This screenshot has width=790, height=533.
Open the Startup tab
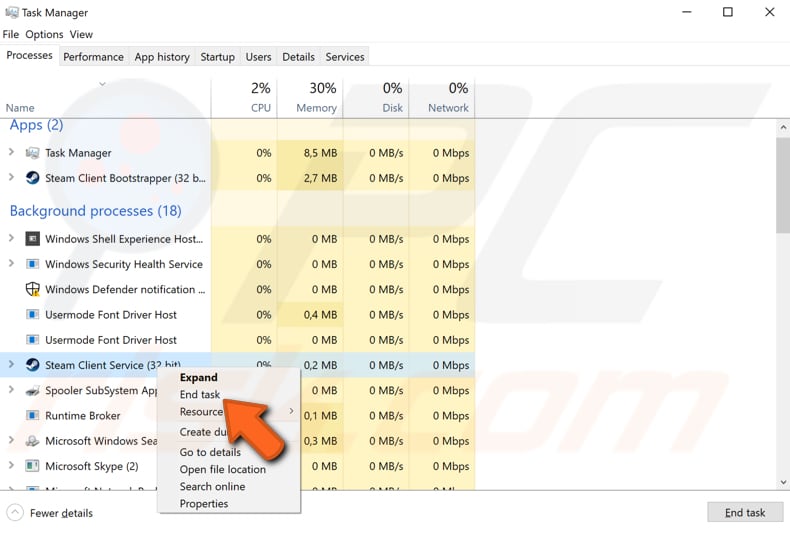(x=217, y=57)
